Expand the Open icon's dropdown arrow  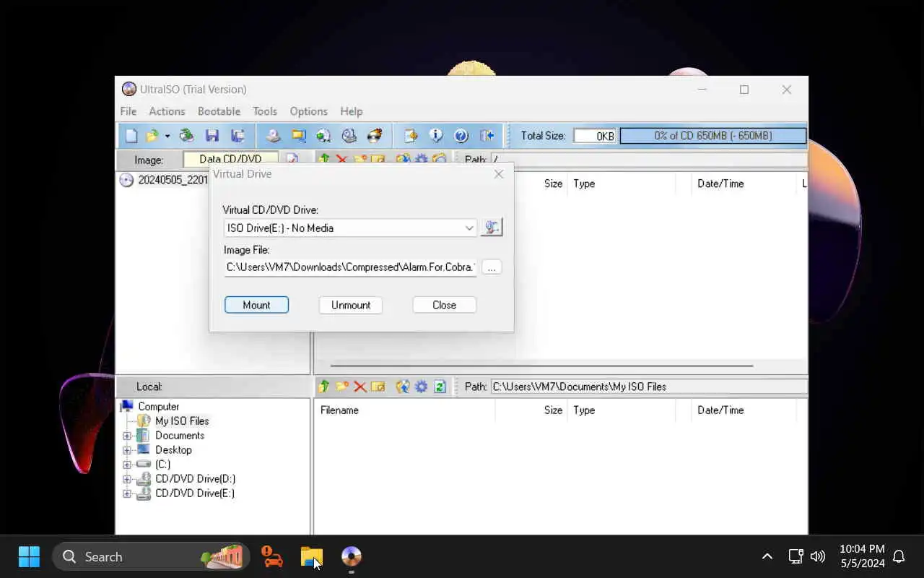[x=167, y=136]
